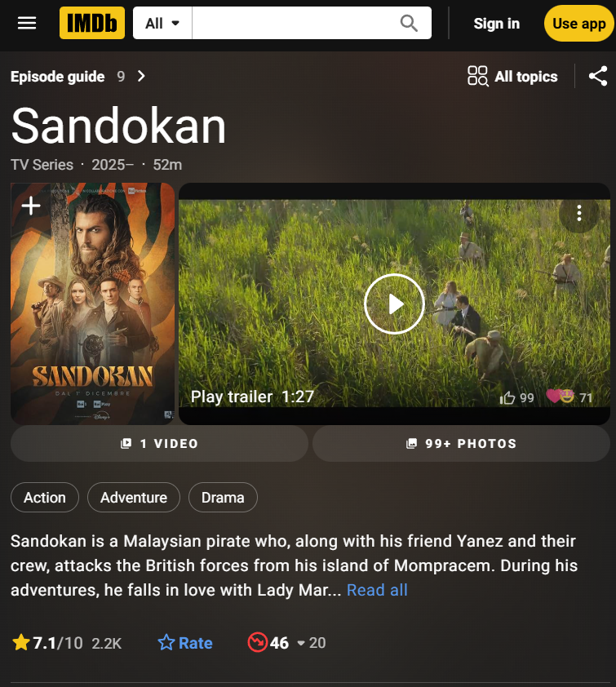Add Sandokan to watchlist with plus icon
Image resolution: width=616 pixels, height=687 pixels.
(31, 206)
